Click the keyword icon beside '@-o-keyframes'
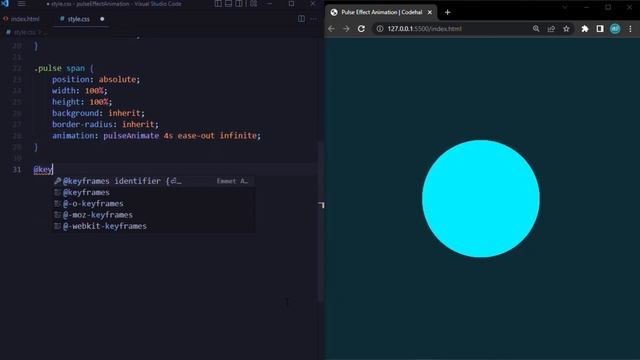 coord(58,203)
